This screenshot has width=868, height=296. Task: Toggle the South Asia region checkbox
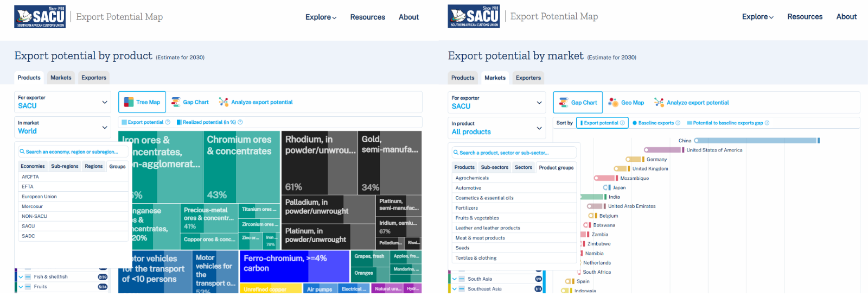[x=462, y=279]
